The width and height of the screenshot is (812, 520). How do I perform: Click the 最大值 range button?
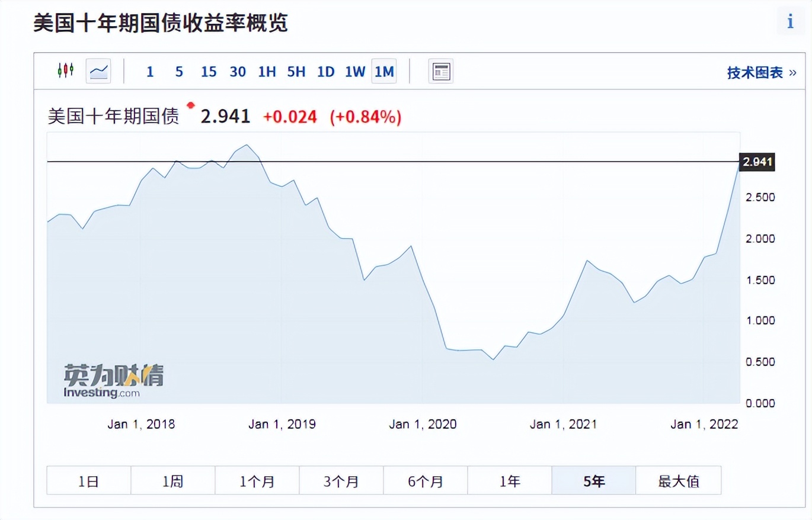point(678,481)
